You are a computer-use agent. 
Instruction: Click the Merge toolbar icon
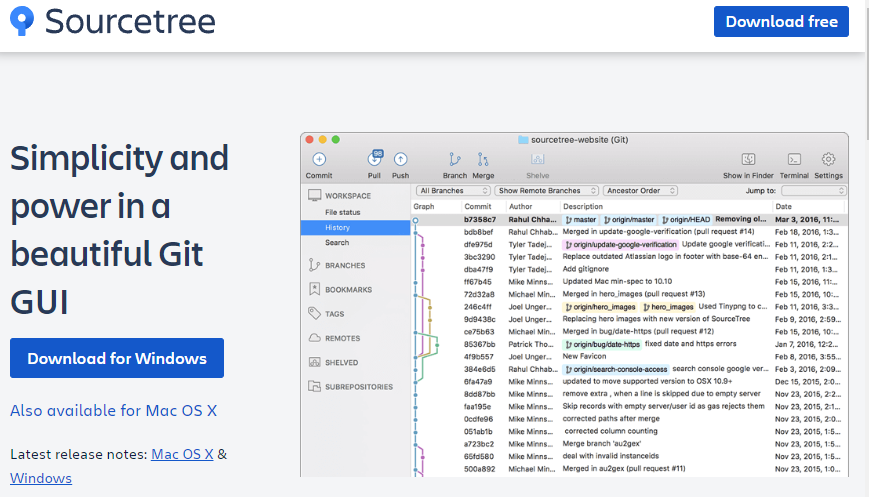coord(483,160)
